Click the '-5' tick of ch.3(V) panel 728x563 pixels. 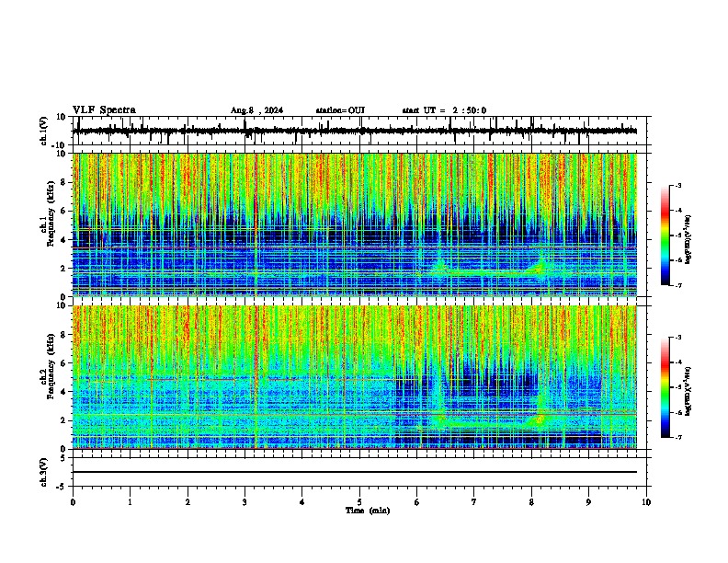[63, 487]
